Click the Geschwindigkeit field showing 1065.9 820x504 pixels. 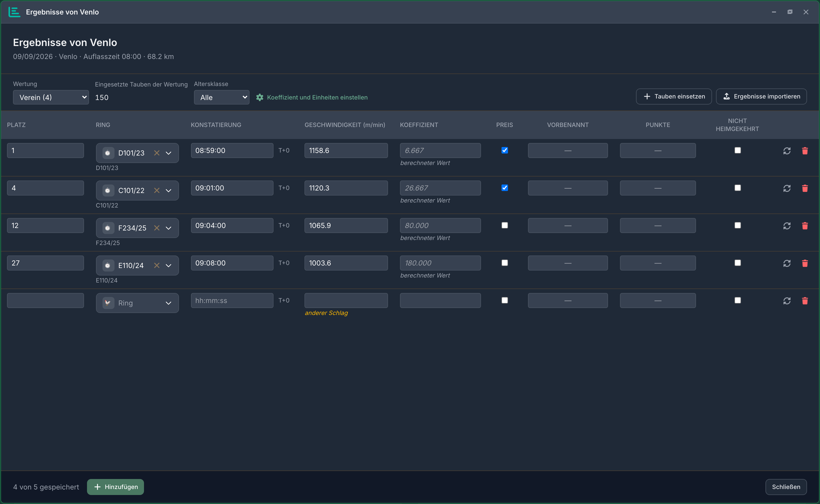346,225
